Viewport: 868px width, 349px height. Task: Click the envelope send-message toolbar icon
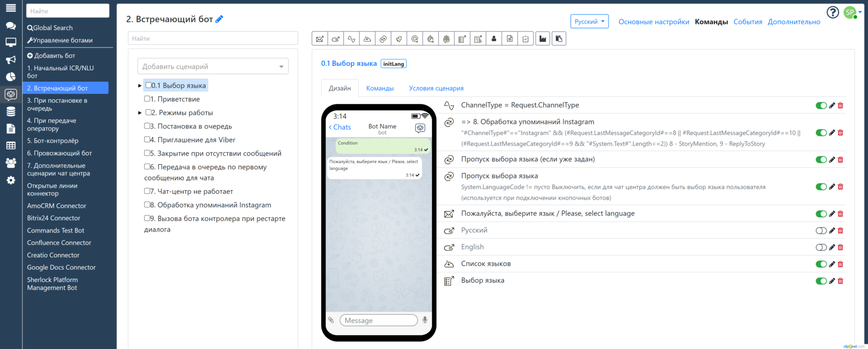click(x=320, y=39)
